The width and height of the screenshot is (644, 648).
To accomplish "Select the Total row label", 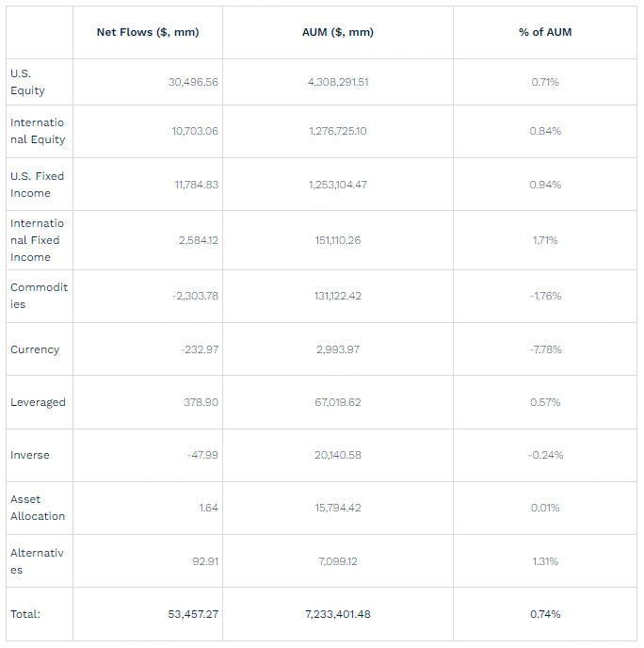I will [x=25, y=614].
